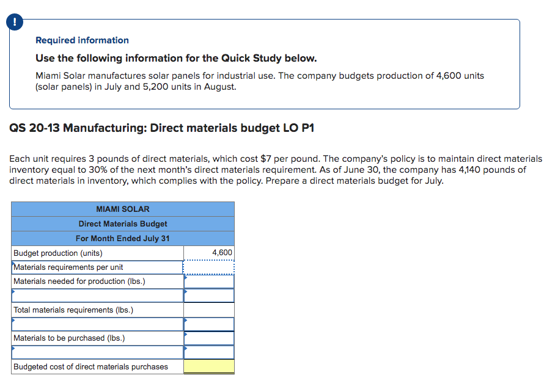544x392 pixels.
Task: Open dropdown label cell above Materials to be purchased
Action: tap(97, 324)
